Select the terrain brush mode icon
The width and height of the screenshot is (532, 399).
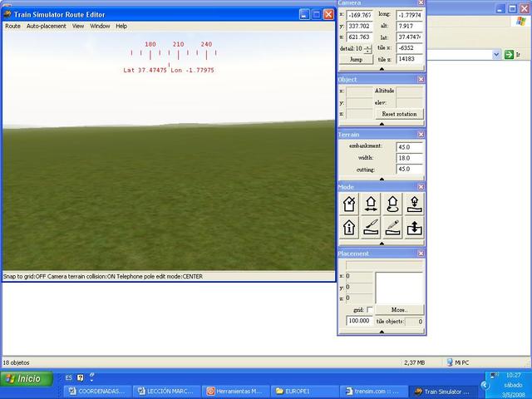371,226
